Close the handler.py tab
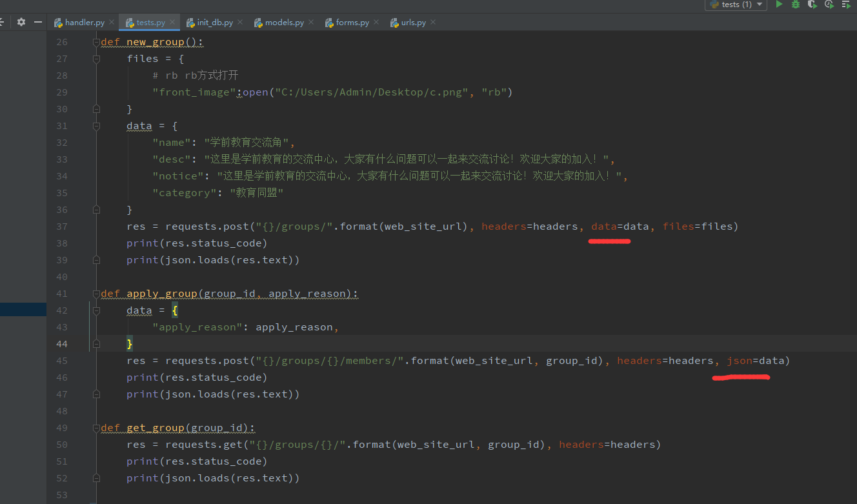The width and height of the screenshot is (857, 504). click(112, 22)
